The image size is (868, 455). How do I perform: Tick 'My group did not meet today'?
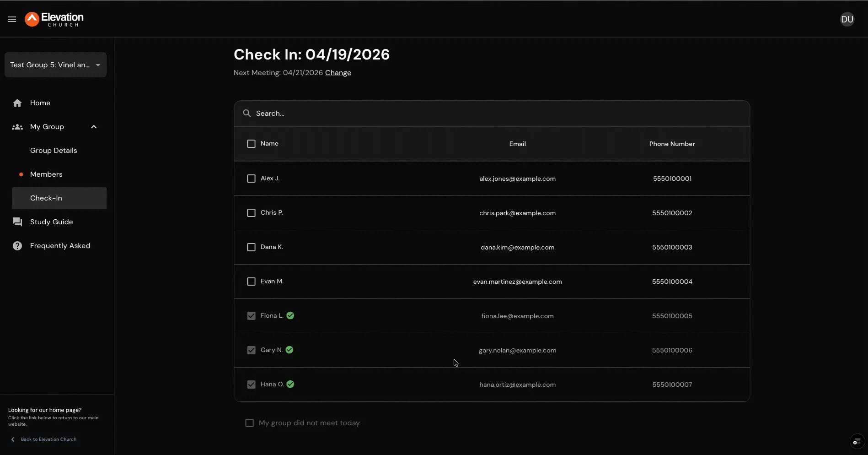[249, 423]
